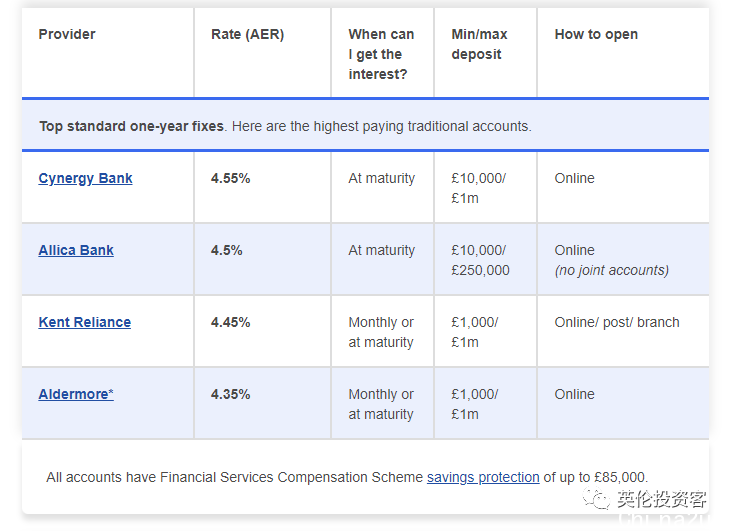Open the Aldermore provider link

tap(76, 394)
